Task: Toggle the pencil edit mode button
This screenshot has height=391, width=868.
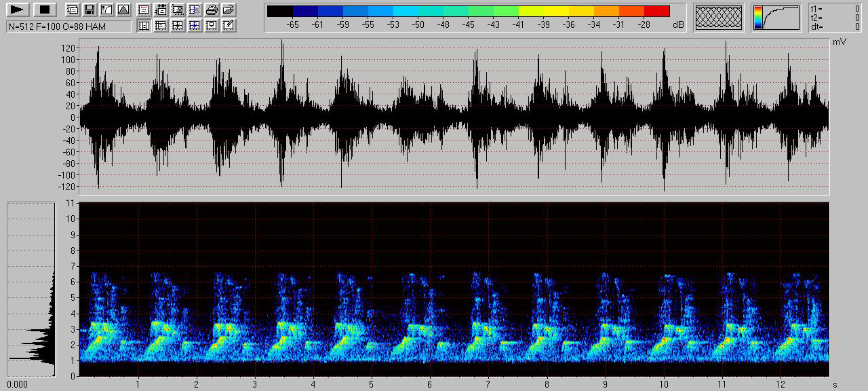Action: point(229,26)
